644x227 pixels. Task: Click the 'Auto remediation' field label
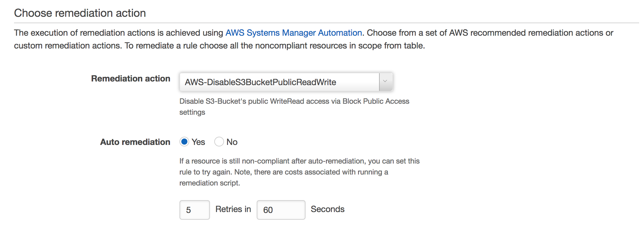[135, 142]
